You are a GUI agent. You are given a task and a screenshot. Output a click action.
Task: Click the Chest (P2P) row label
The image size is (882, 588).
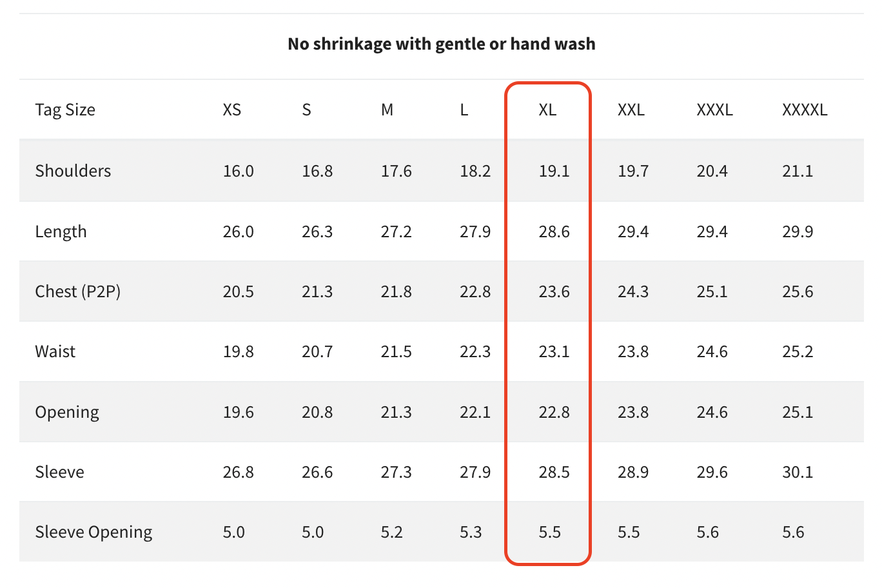pyautogui.click(x=78, y=291)
